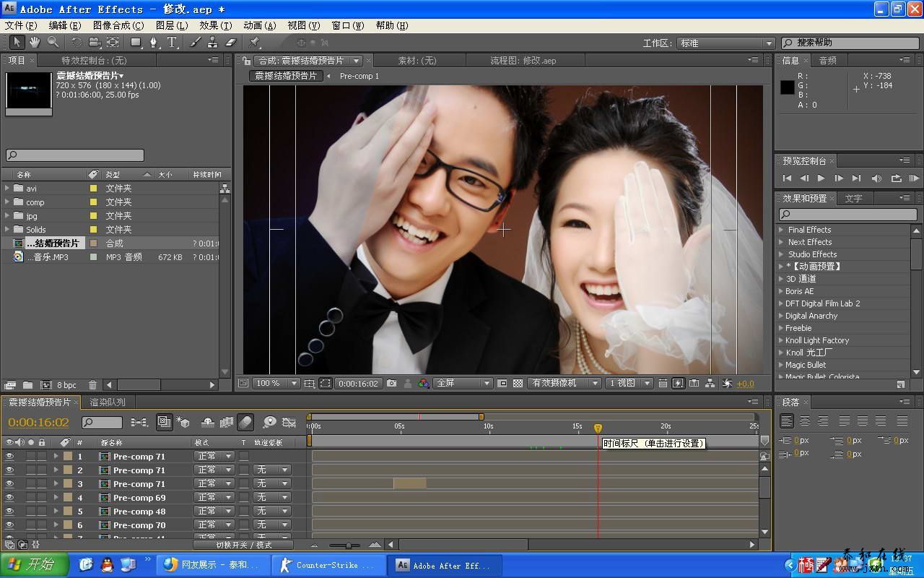Open the 图像合成(C) menu
The height and width of the screenshot is (578, 924).
[x=118, y=25]
